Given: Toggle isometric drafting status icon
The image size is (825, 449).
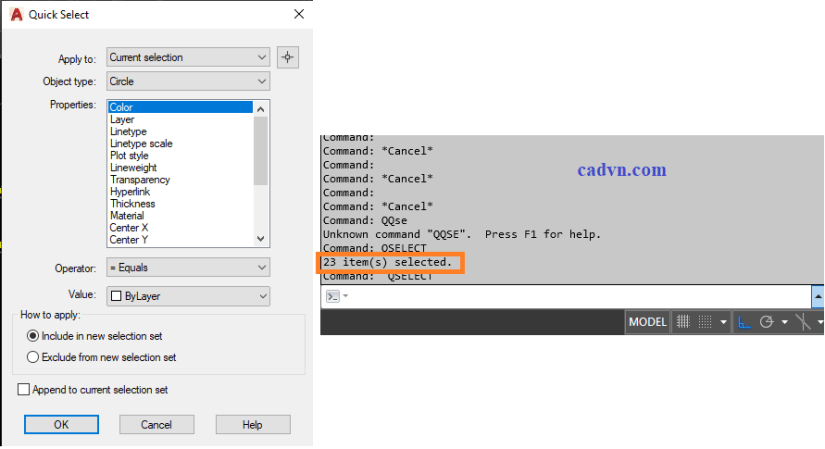Looking at the screenshot, I should pos(803,322).
